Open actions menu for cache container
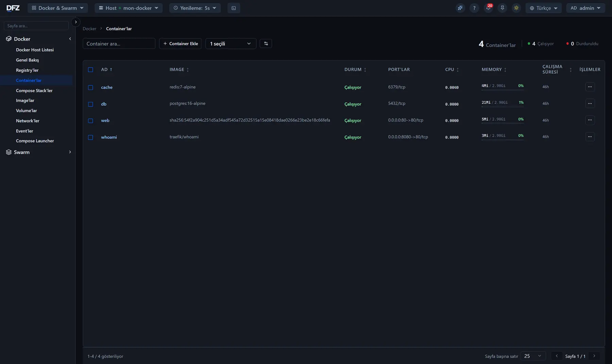This screenshot has width=612, height=364. [x=590, y=87]
